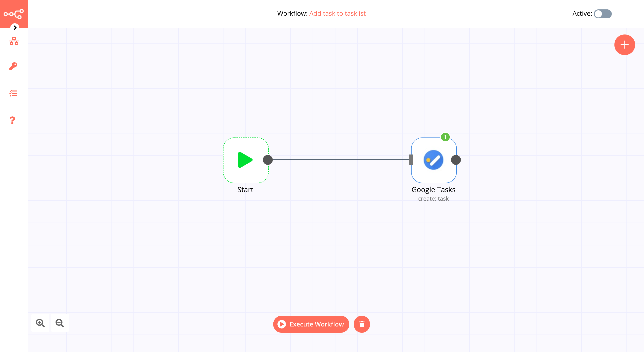
Task: Delete the workflow with the trash icon
Action: 361,324
